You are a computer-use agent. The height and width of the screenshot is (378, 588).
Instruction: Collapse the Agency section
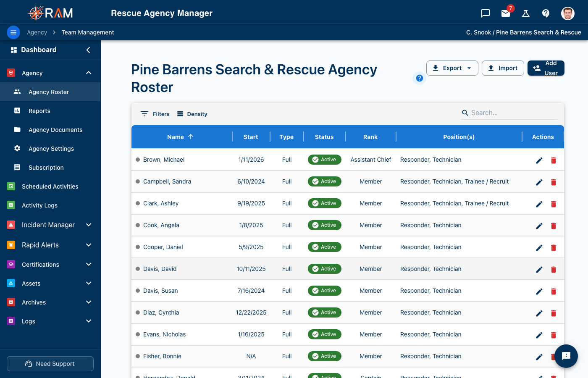coord(89,73)
